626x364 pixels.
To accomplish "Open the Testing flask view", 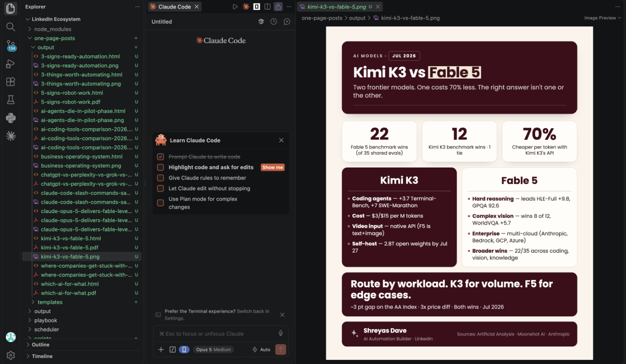I will click(x=11, y=100).
